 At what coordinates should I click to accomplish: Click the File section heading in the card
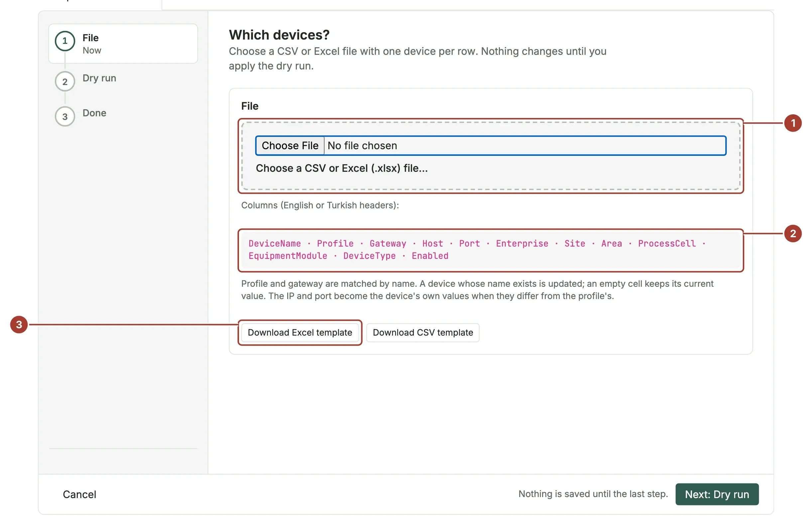pos(250,106)
